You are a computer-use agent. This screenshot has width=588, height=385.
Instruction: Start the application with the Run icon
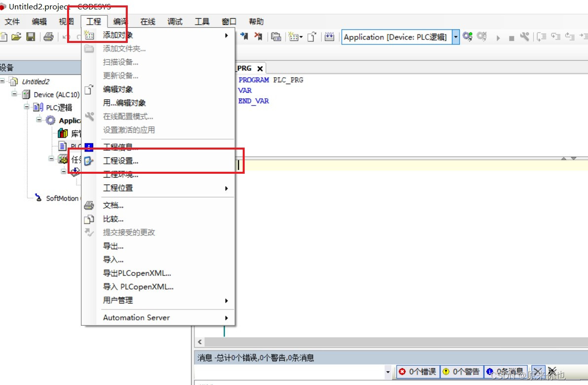498,37
